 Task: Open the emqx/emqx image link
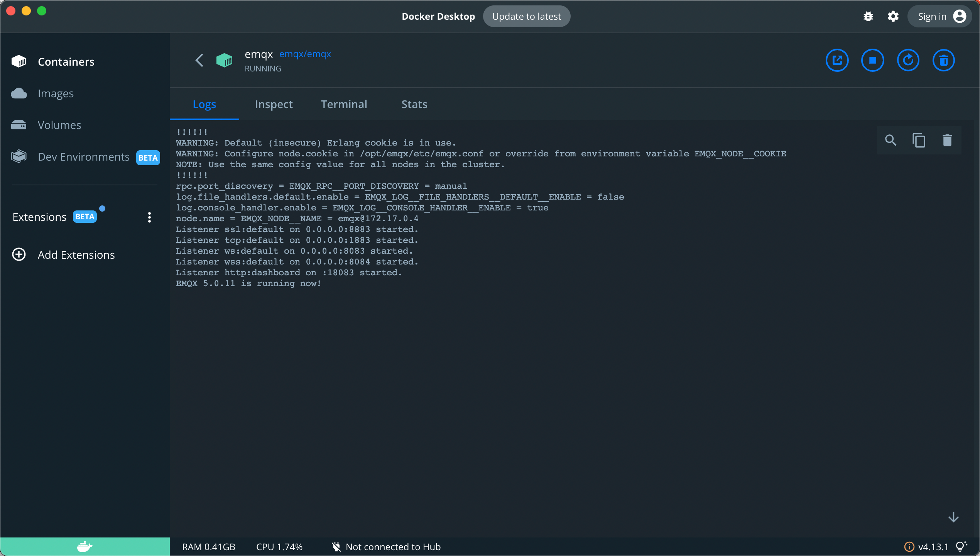(x=305, y=54)
